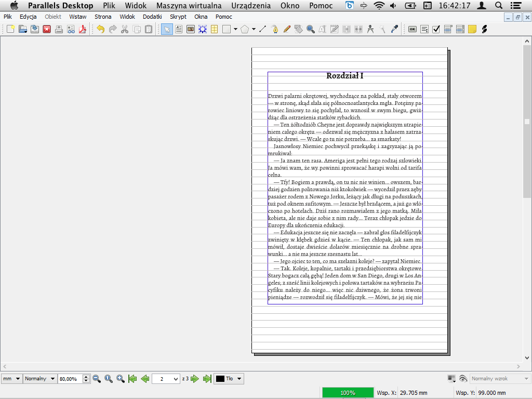Pick the Measurements compass tool
The image size is (532, 399).
point(370,29)
